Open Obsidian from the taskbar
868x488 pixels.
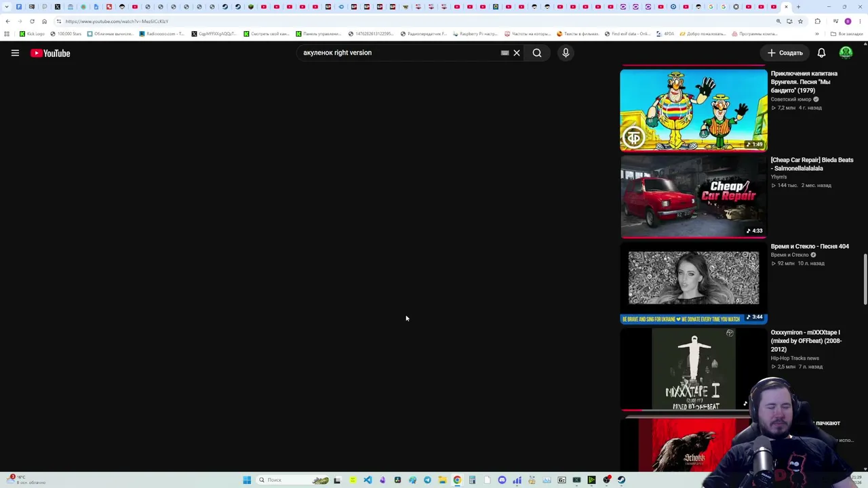pyautogui.click(x=382, y=480)
